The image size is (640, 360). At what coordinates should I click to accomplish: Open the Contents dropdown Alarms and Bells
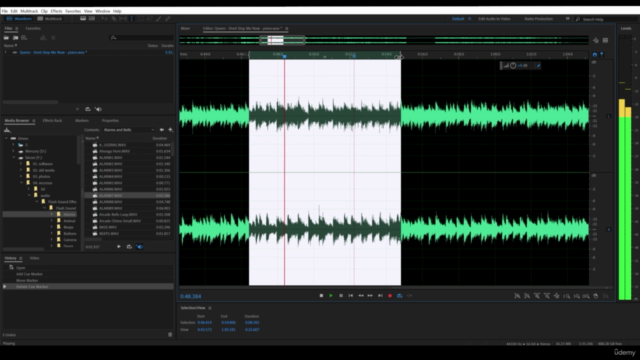129,130
